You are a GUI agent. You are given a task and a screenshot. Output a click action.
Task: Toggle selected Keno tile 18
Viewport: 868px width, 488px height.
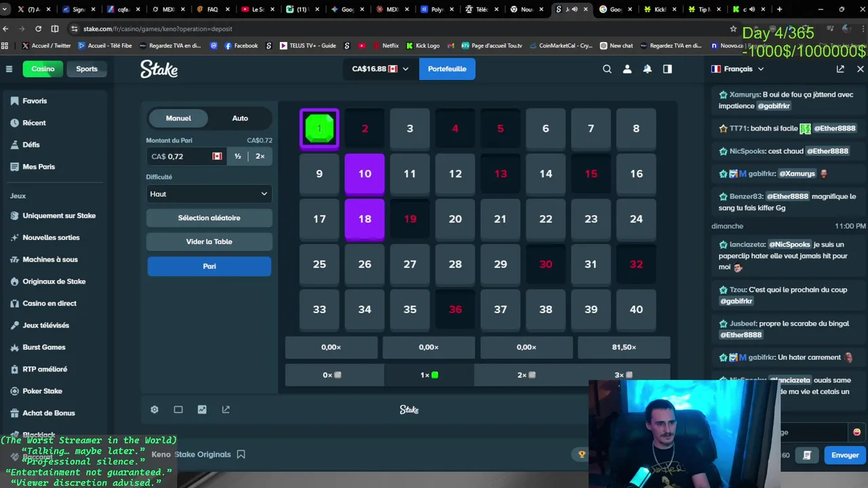tap(365, 220)
